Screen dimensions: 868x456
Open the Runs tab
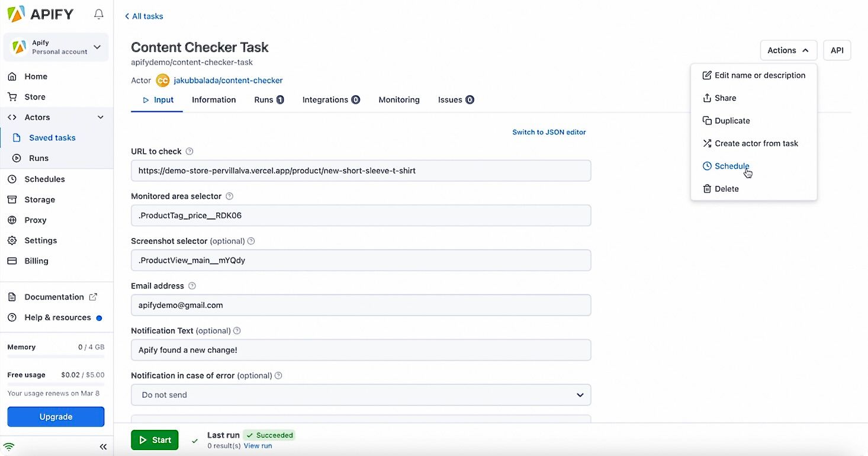269,99
